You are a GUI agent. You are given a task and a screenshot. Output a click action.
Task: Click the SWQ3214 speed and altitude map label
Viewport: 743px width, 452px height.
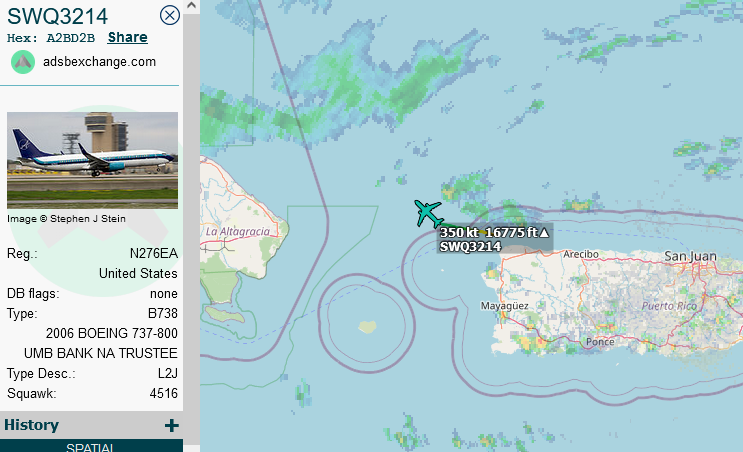tap(494, 239)
